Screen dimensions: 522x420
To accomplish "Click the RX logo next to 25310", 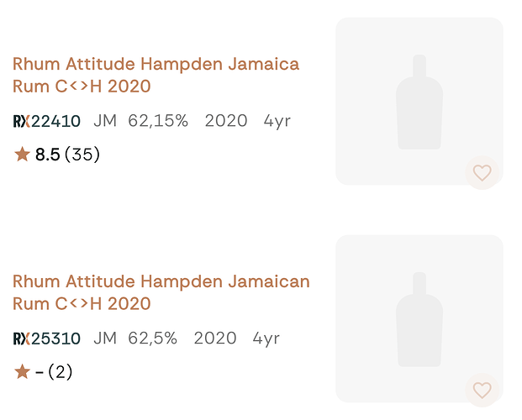I will click(x=21, y=339).
